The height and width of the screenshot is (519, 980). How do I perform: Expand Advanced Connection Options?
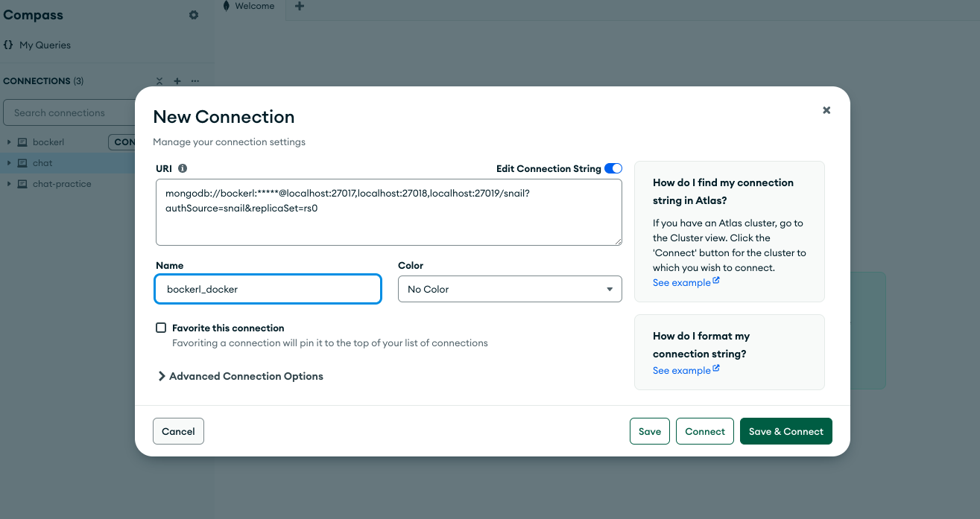(x=240, y=376)
